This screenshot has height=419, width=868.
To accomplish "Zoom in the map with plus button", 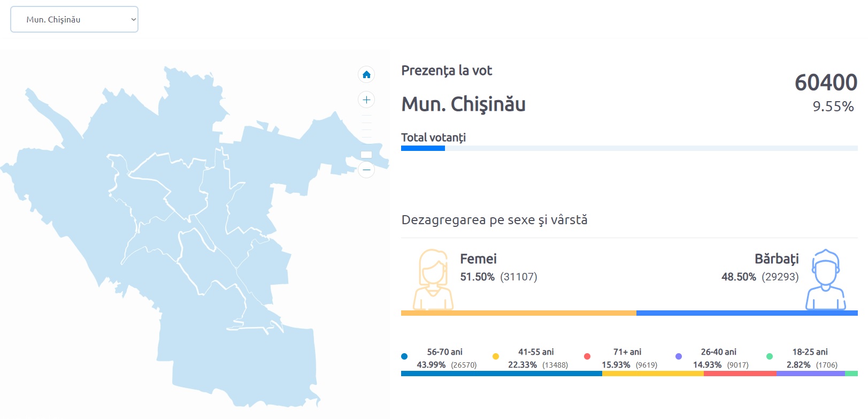I will pyautogui.click(x=366, y=100).
